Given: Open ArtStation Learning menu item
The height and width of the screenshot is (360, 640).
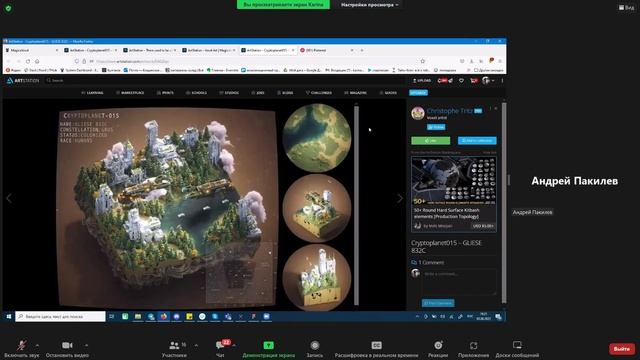Looking at the screenshot, I should 92,93.
